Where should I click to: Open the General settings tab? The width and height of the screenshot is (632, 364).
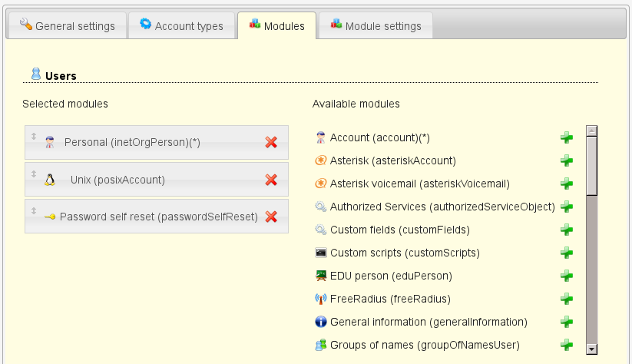point(67,26)
